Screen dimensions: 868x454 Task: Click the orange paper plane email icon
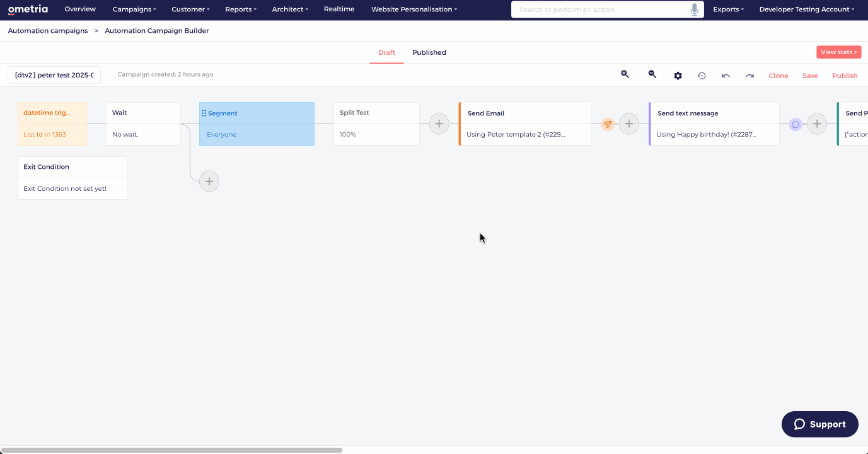(x=607, y=124)
